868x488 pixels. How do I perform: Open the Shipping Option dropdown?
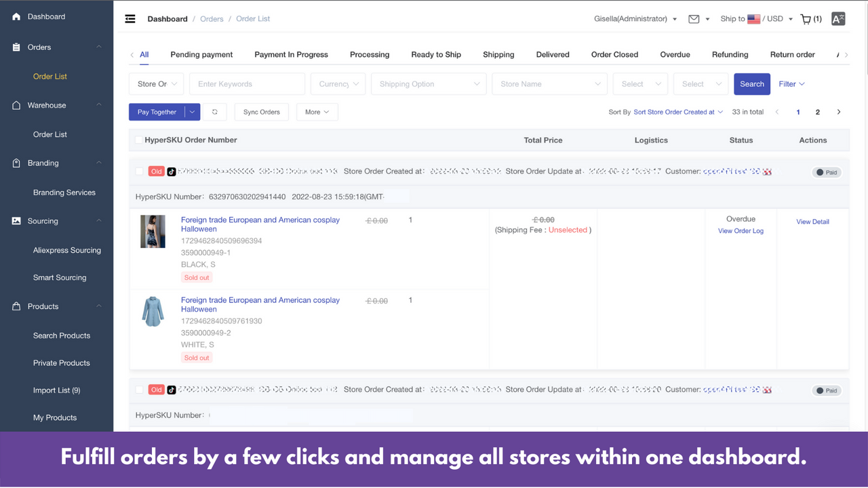click(429, 84)
